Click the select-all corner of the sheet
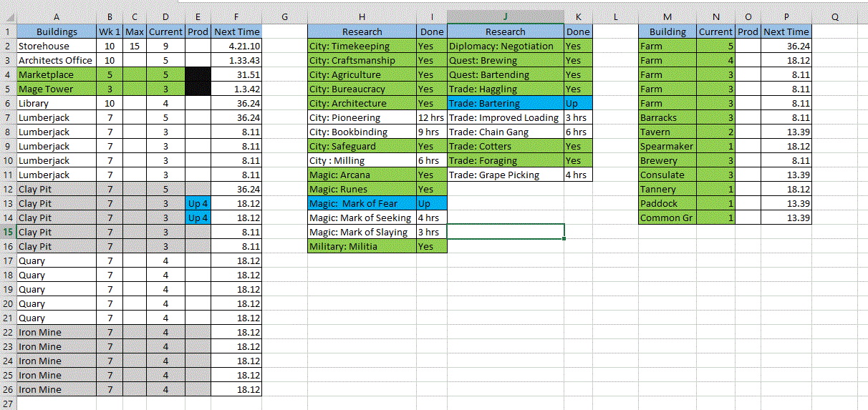The height and width of the screenshot is (410, 868). [x=8, y=16]
